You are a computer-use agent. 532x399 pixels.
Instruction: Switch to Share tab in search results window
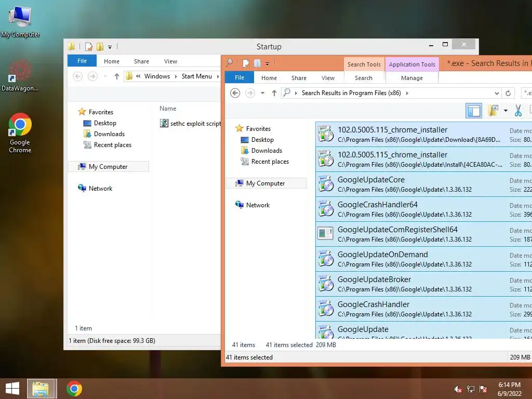pyautogui.click(x=299, y=78)
